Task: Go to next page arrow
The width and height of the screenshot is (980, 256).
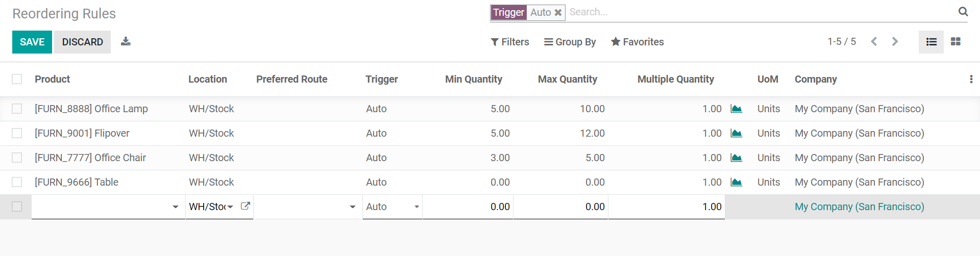Action: [895, 42]
